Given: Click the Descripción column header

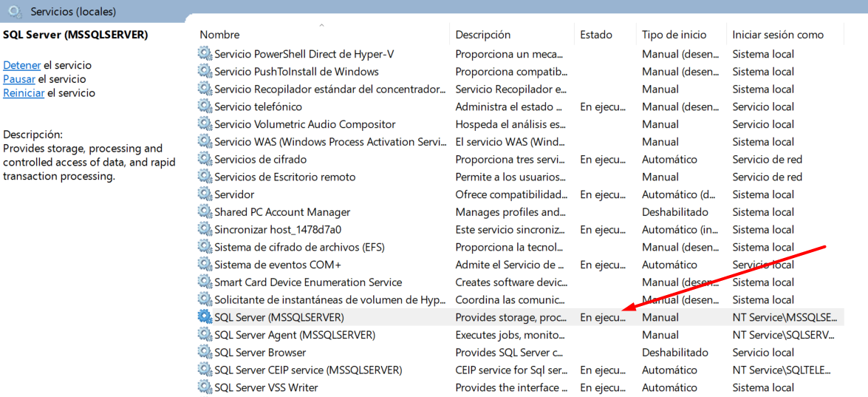Looking at the screenshot, I should (482, 35).
